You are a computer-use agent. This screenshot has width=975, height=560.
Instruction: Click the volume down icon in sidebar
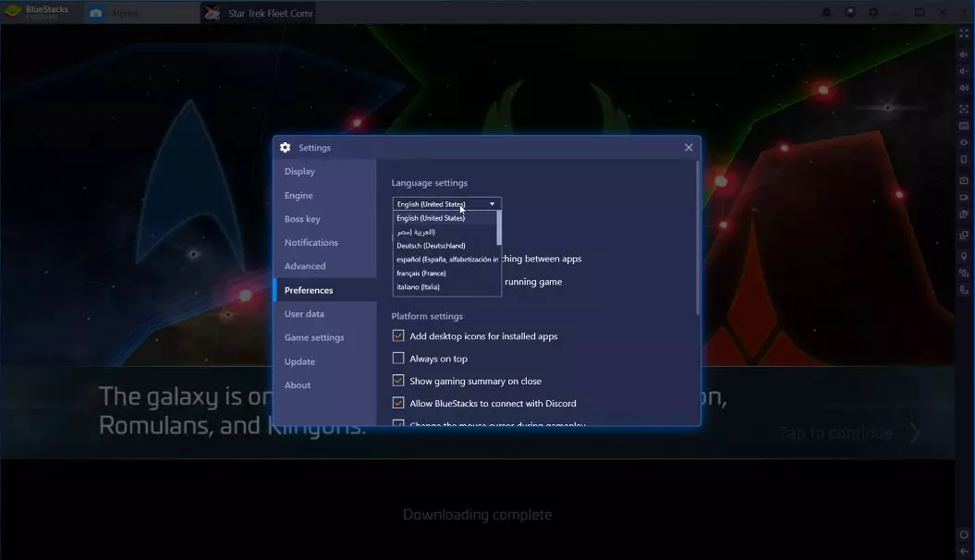(964, 71)
